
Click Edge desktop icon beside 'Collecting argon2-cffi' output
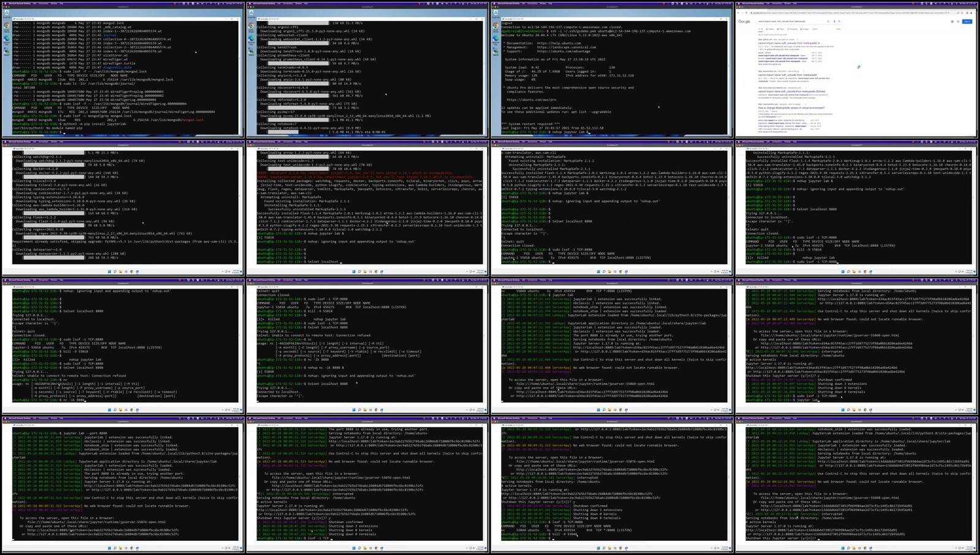pos(251,39)
